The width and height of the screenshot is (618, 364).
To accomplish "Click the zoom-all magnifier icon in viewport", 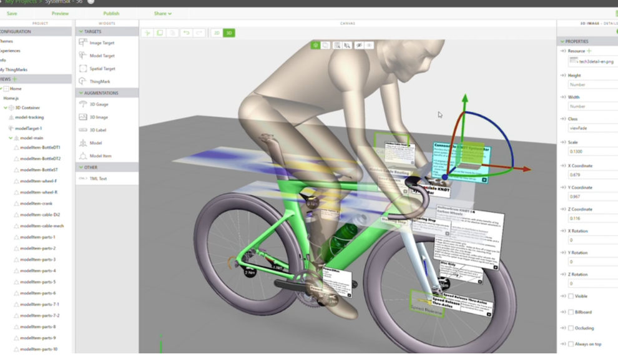I will click(x=337, y=46).
